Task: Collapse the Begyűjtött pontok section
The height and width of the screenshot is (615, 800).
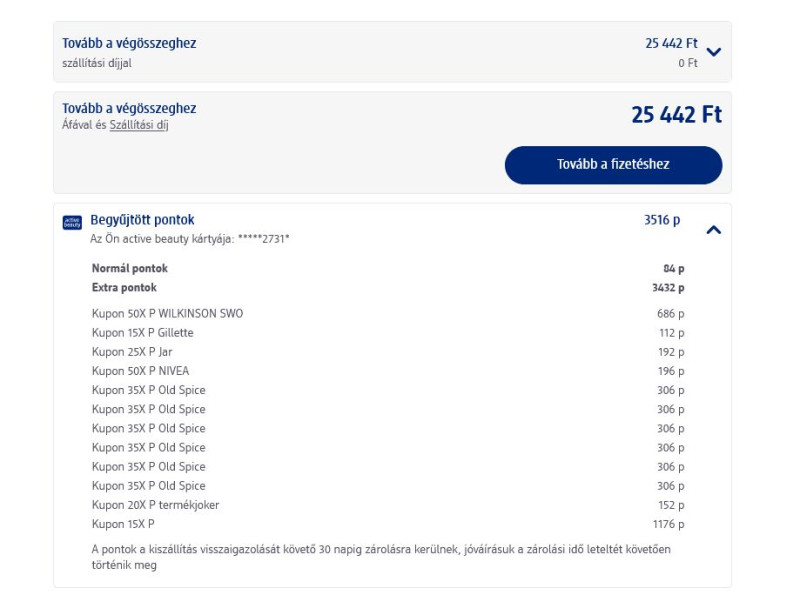Action: pos(713,230)
